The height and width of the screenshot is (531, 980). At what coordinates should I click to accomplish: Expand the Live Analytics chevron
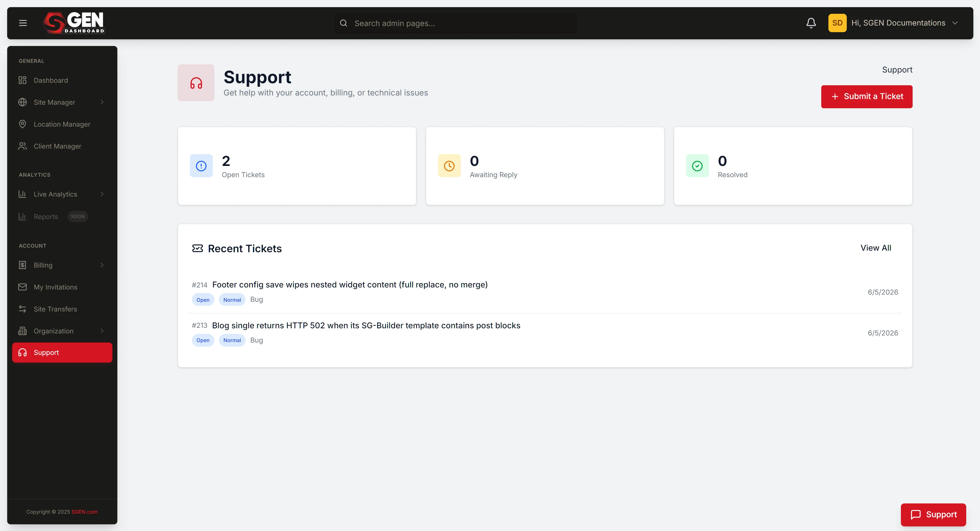click(x=102, y=194)
